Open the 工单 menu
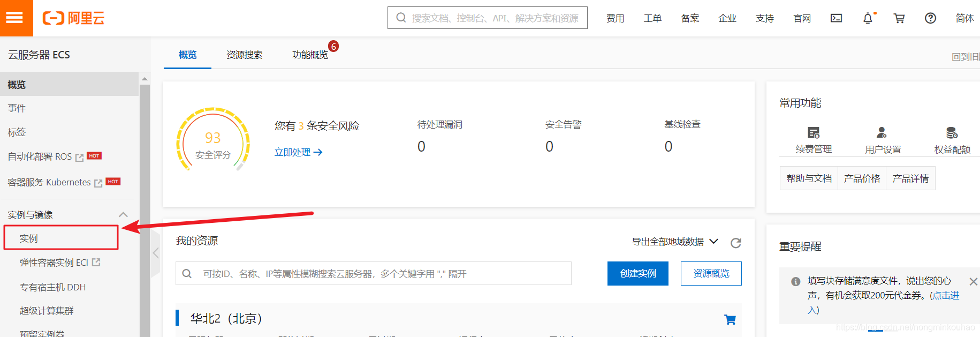The height and width of the screenshot is (337, 980). click(652, 18)
